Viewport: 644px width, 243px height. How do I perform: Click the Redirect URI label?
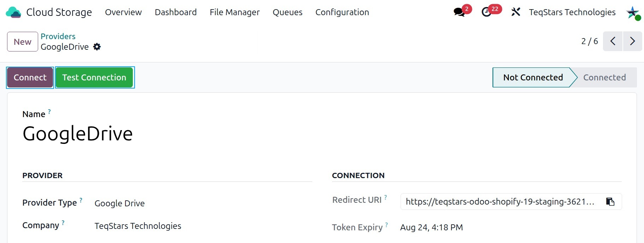[x=357, y=200]
